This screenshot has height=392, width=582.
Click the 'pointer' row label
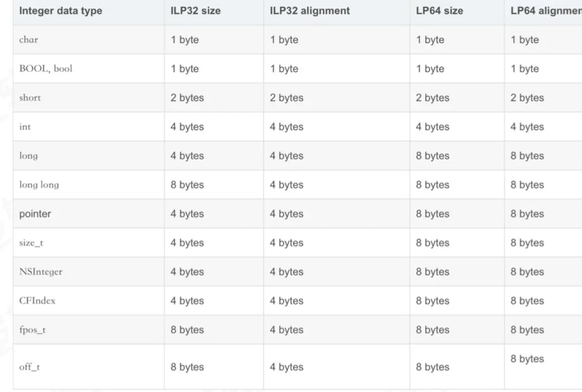click(35, 214)
